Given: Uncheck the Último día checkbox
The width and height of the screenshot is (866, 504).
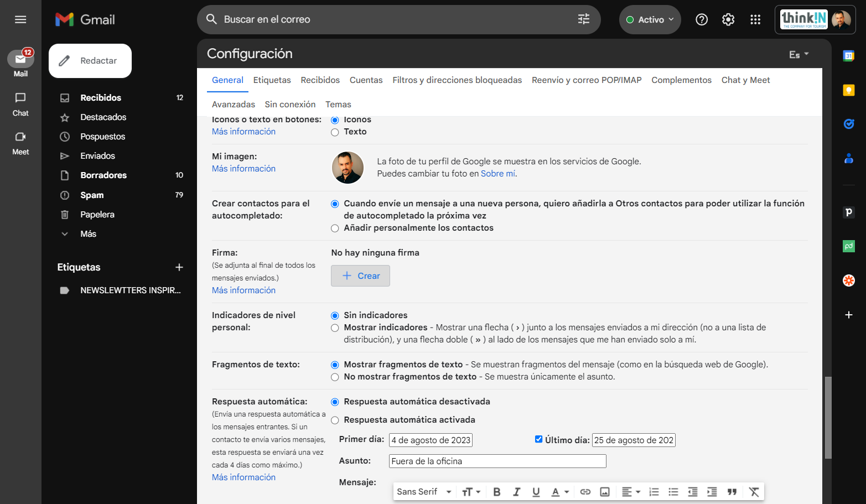Looking at the screenshot, I should (538, 439).
